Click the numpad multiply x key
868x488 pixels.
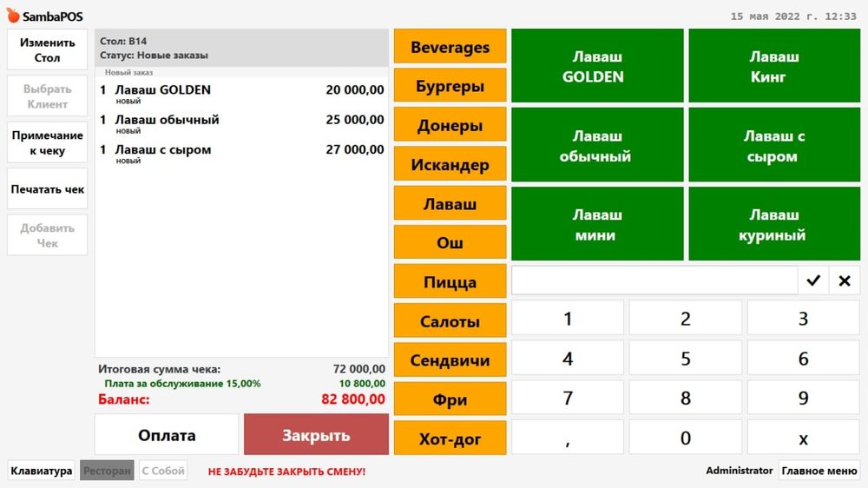tap(803, 438)
